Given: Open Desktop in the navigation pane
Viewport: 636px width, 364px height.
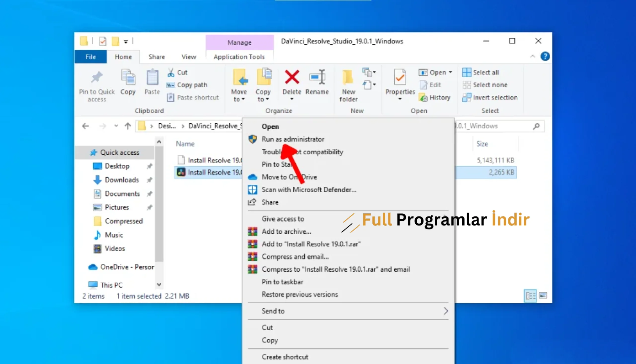Looking at the screenshot, I should [117, 166].
